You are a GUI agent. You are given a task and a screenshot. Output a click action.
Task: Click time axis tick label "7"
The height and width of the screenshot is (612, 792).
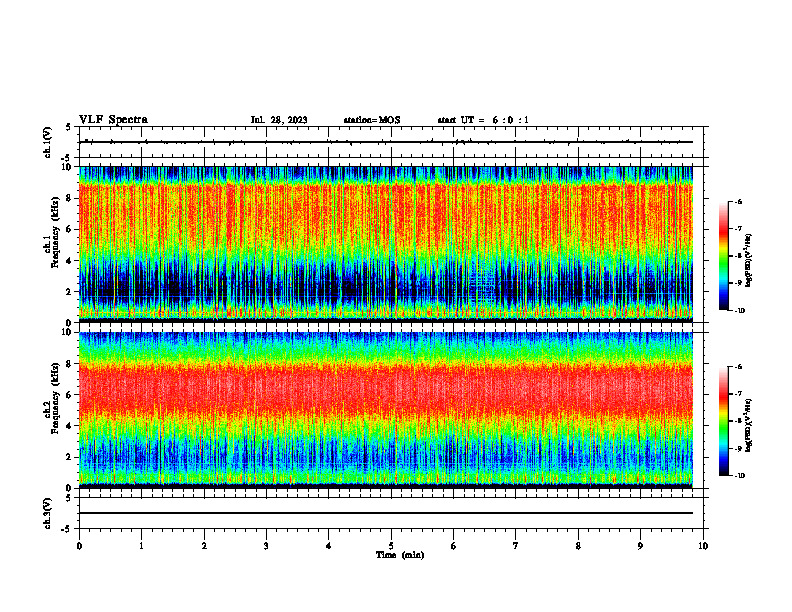516,546
